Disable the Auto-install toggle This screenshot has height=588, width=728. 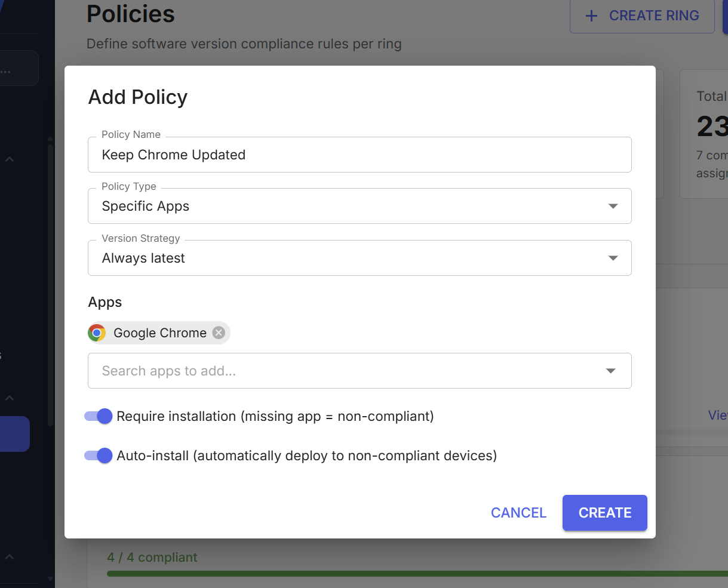[97, 455]
